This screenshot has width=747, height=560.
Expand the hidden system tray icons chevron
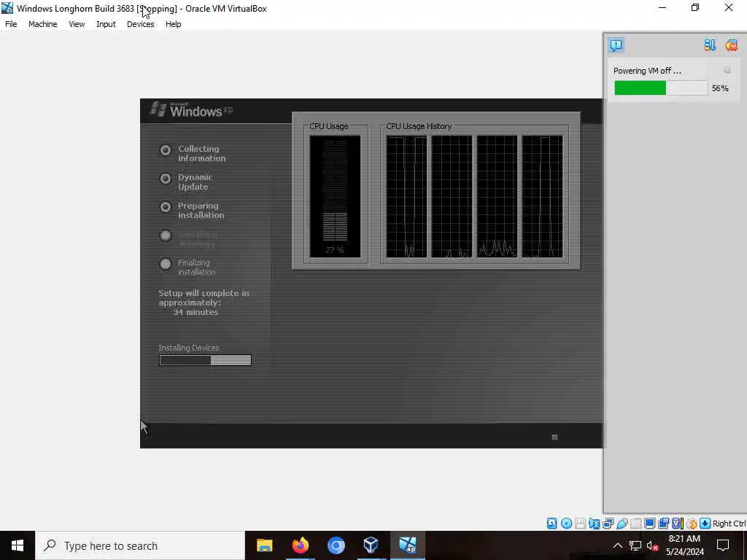point(617,545)
